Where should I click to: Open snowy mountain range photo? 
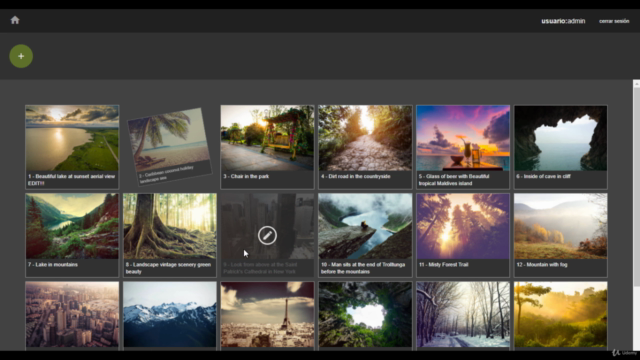pyautogui.click(x=170, y=315)
